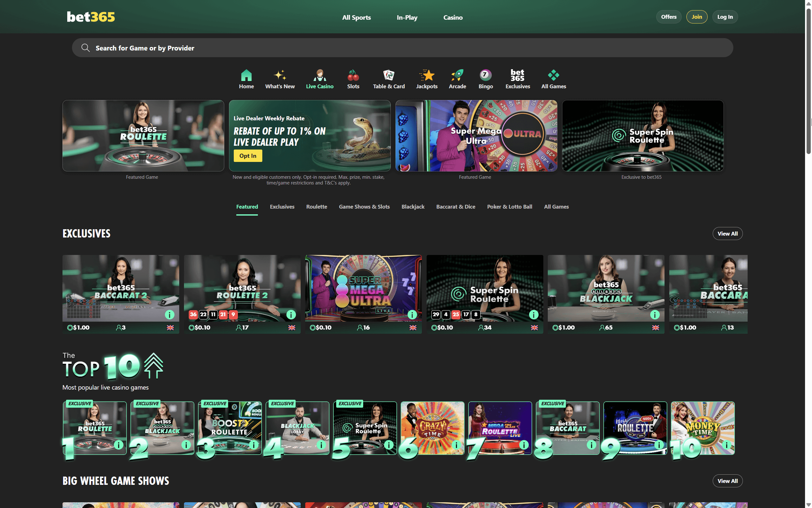
Task: Show info on Top 10 Mega Fire Blaze Roulette
Action: point(524,445)
